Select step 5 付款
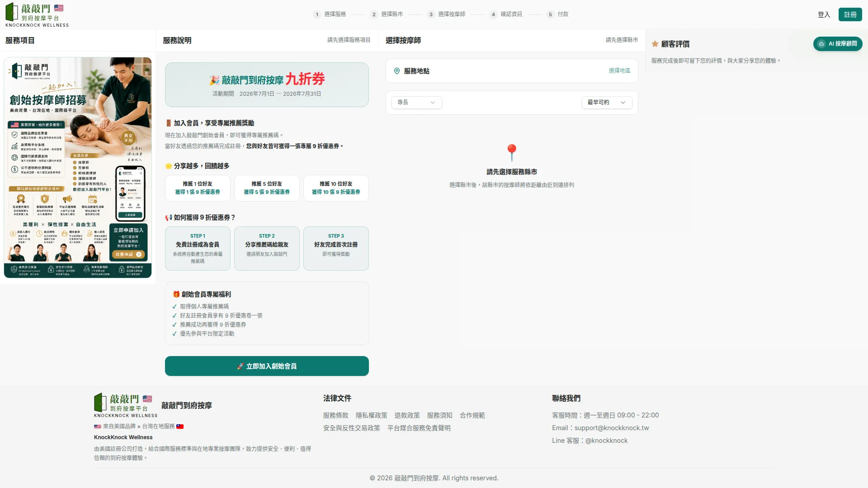868x488 pixels. [557, 14]
